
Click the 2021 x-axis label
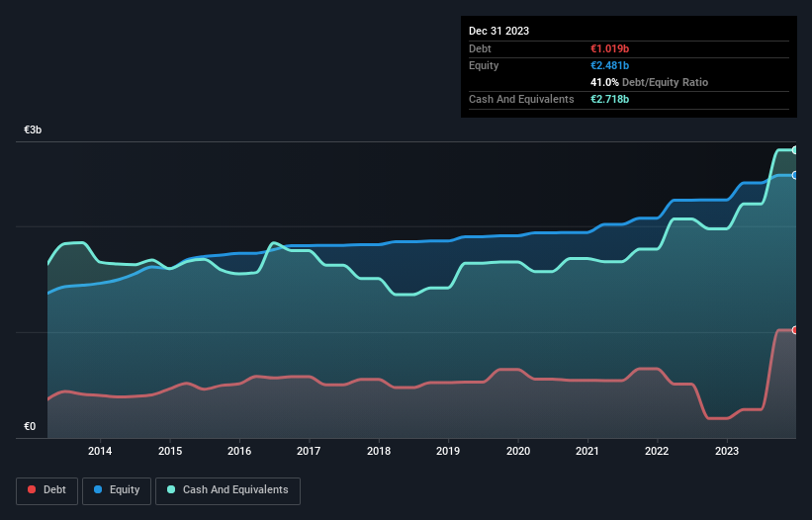tap(587, 451)
